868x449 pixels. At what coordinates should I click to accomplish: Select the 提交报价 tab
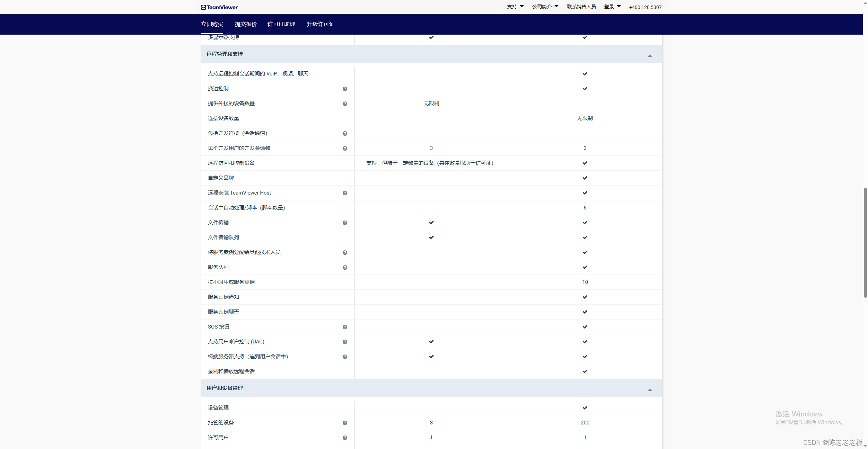coord(246,24)
